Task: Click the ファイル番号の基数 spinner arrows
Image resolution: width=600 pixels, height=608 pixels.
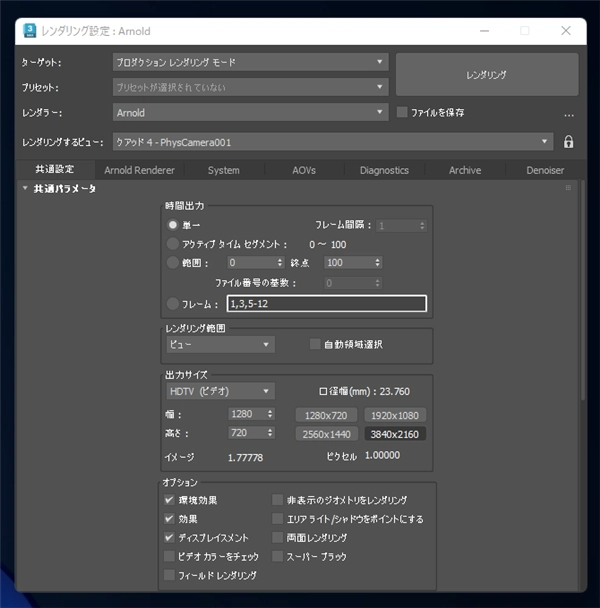Action: click(377, 283)
